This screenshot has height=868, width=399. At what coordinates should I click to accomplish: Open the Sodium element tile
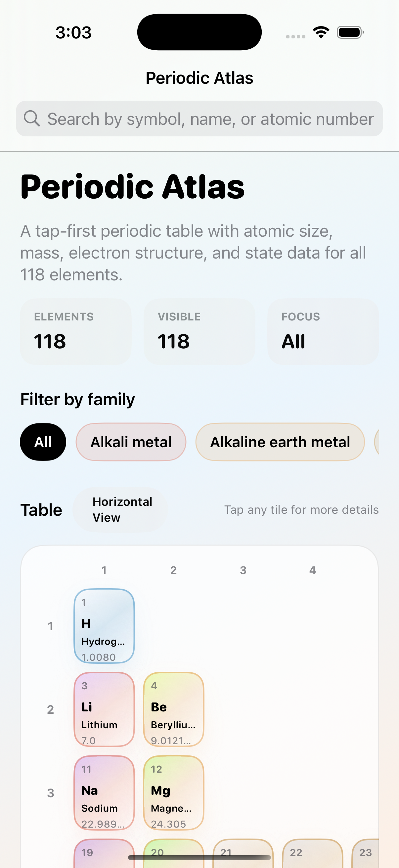pyautogui.click(x=104, y=792)
